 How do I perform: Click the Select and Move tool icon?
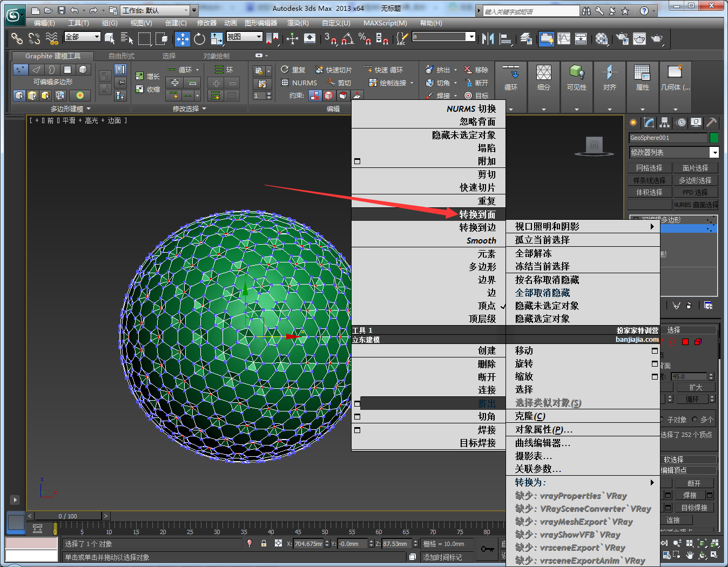tap(183, 39)
